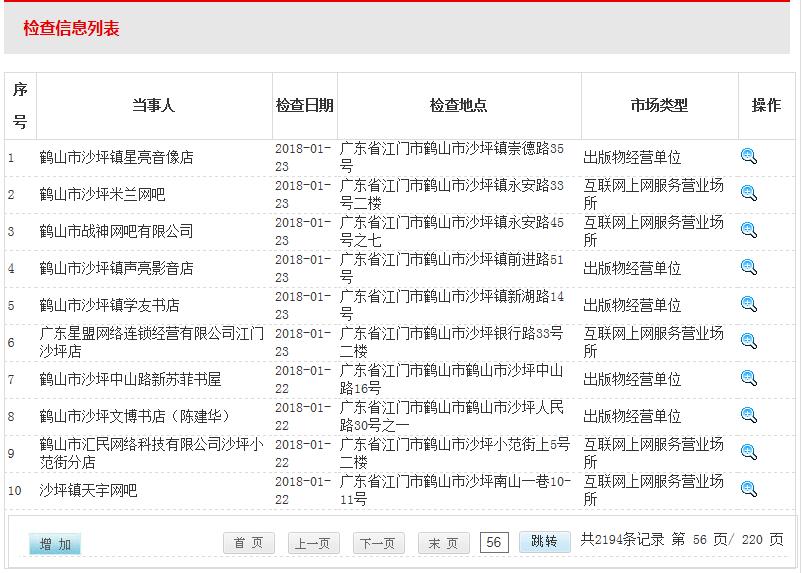Open detail icon for 沙坪镇天宇网吧
The width and height of the screenshot is (804, 573).
point(748,489)
